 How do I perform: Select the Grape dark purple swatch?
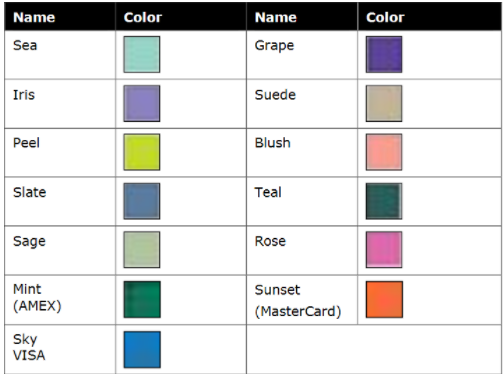click(x=384, y=54)
